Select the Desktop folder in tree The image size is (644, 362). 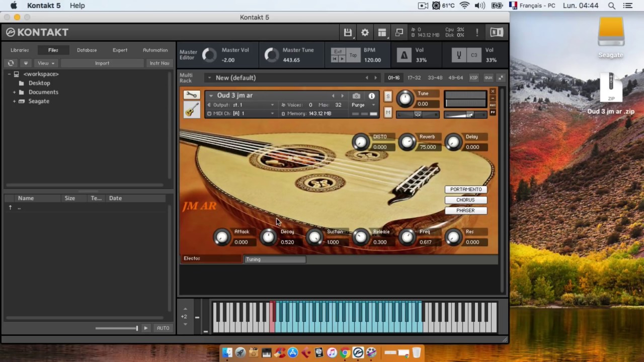tap(39, 83)
